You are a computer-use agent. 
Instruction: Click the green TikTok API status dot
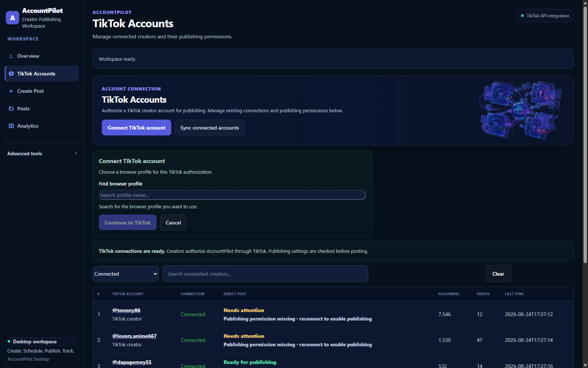point(522,16)
